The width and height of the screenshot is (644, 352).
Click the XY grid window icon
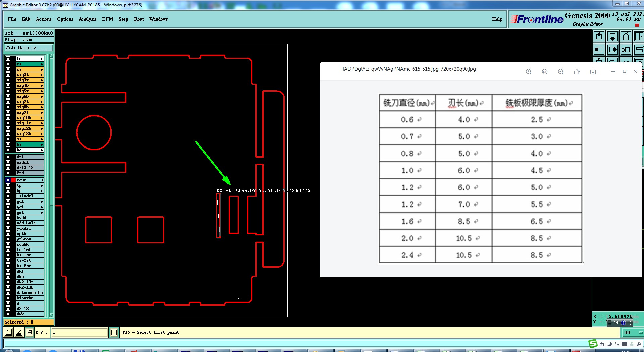pos(639,36)
